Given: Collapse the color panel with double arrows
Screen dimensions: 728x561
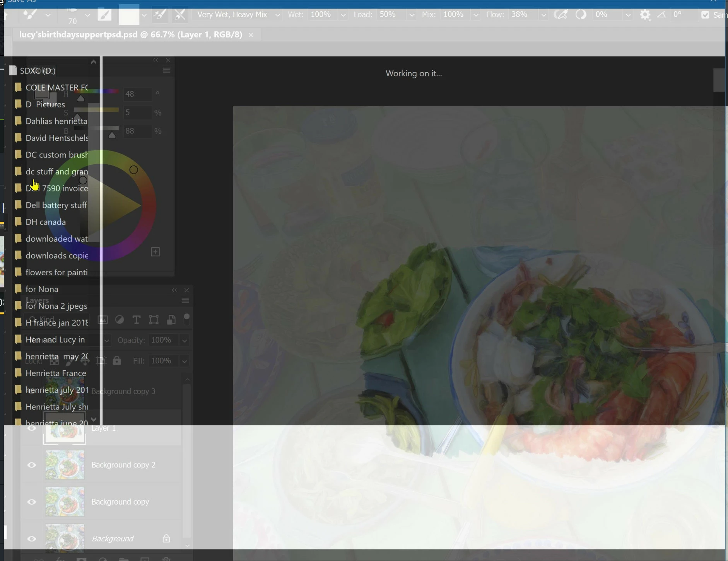Looking at the screenshot, I should (x=156, y=60).
